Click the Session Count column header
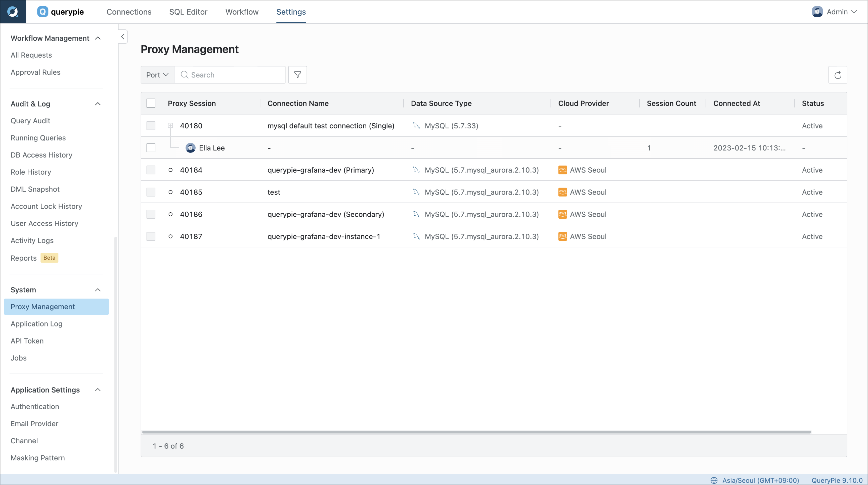 pyautogui.click(x=672, y=103)
